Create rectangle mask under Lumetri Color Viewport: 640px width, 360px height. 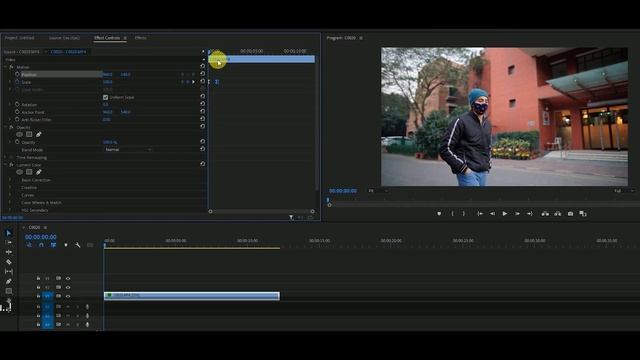click(29, 172)
